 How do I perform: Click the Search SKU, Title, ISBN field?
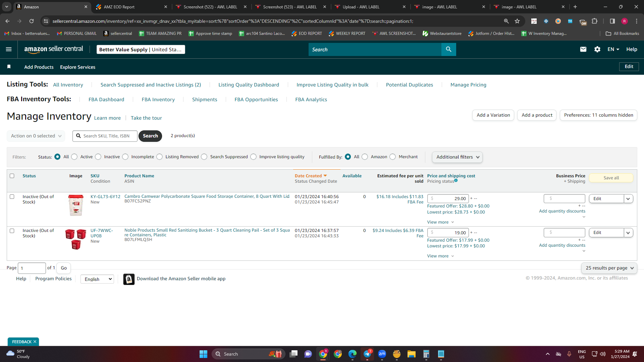click(x=105, y=136)
